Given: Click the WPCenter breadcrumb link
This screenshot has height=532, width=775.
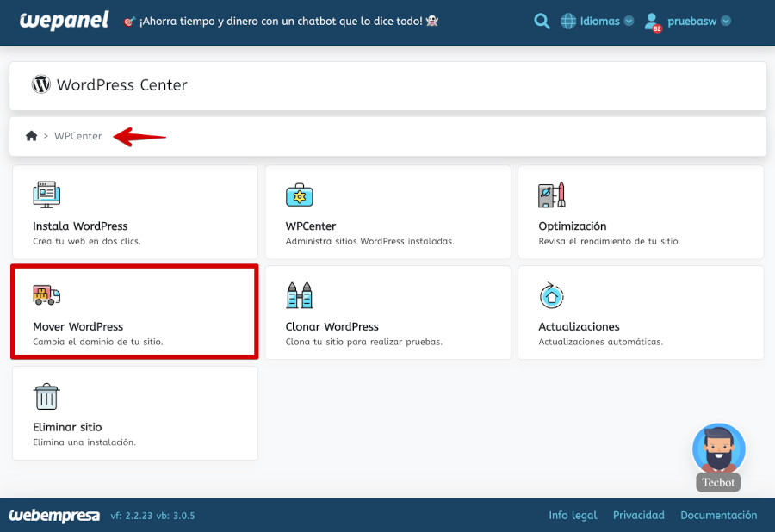Looking at the screenshot, I should (x=78, y=136).
